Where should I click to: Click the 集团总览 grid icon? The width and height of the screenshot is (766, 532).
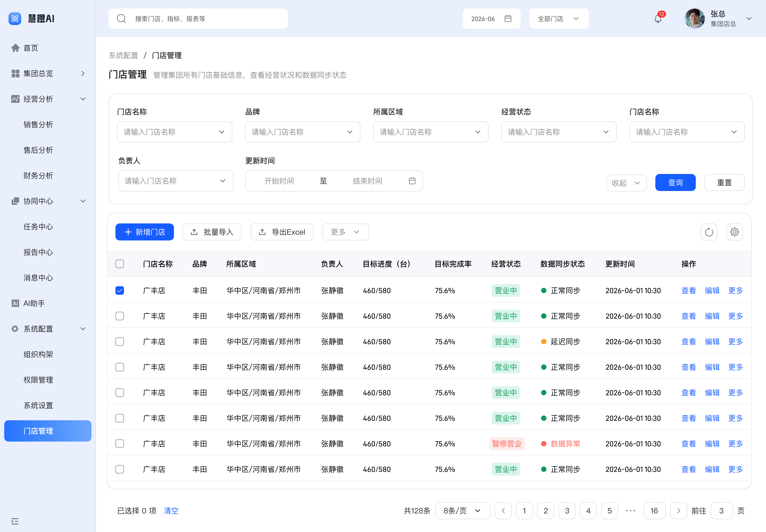tap(15, 73)
